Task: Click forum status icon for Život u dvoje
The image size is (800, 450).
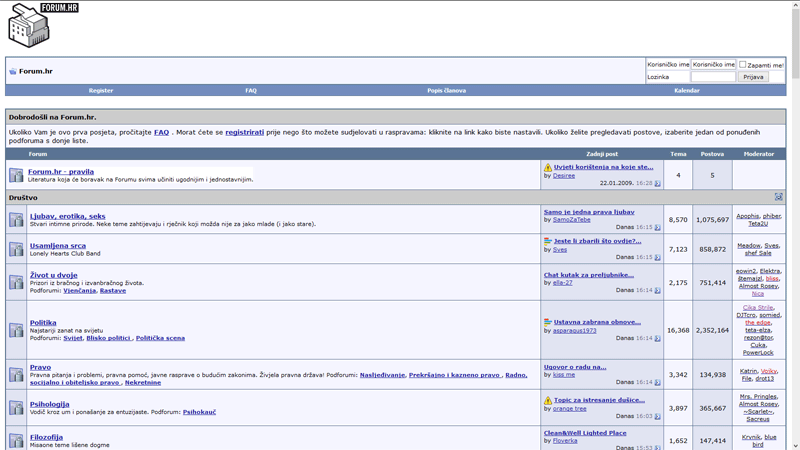Action: point(16,282)
